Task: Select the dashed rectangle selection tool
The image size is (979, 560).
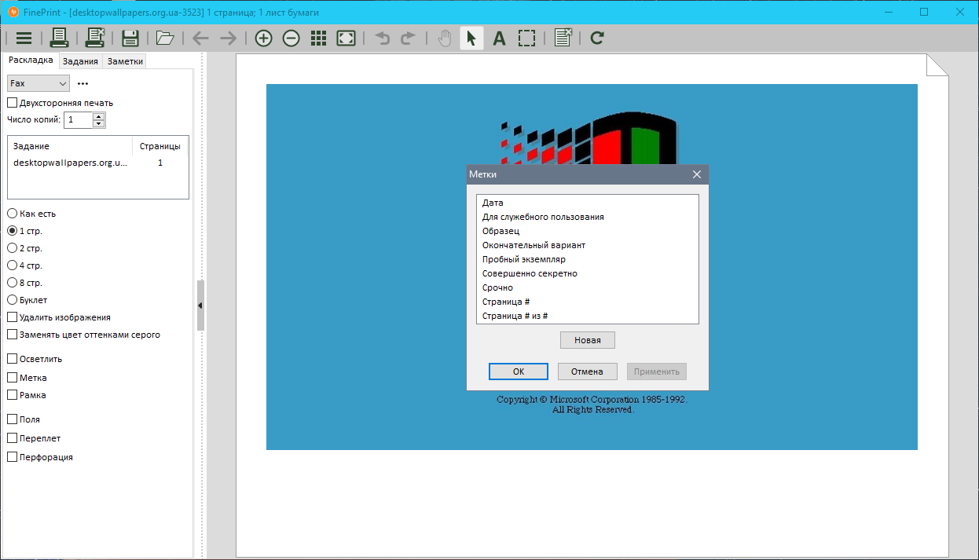Action: point(526,38)
